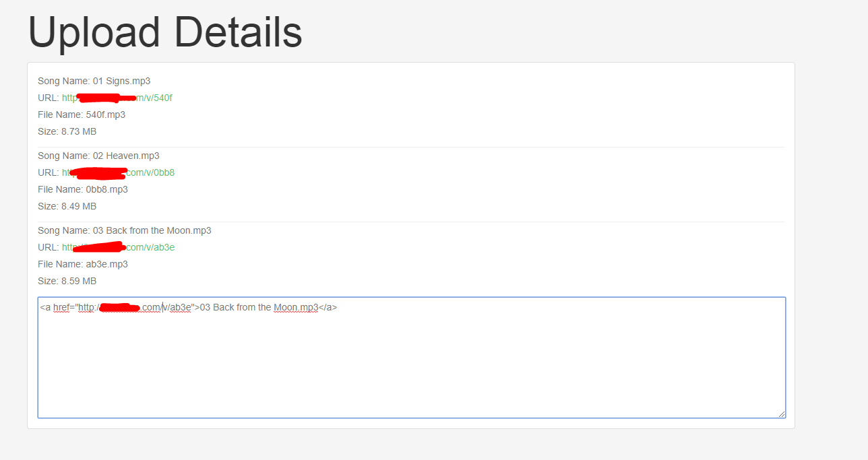This screenshot has height=460, width=868.
Task: Click the Upload Details heading
Action: point(165,32)
